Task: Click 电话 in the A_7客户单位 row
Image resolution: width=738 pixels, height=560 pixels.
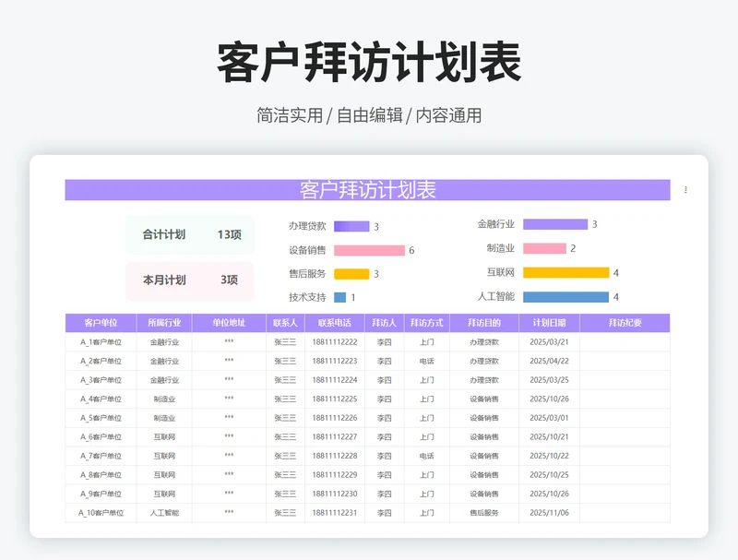Action: click(427, 456)
